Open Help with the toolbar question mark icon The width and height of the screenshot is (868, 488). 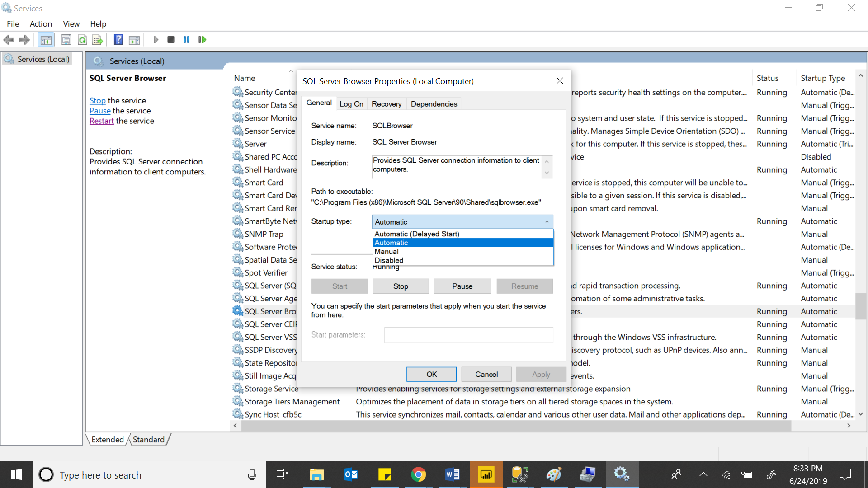[x=118, y=39]
